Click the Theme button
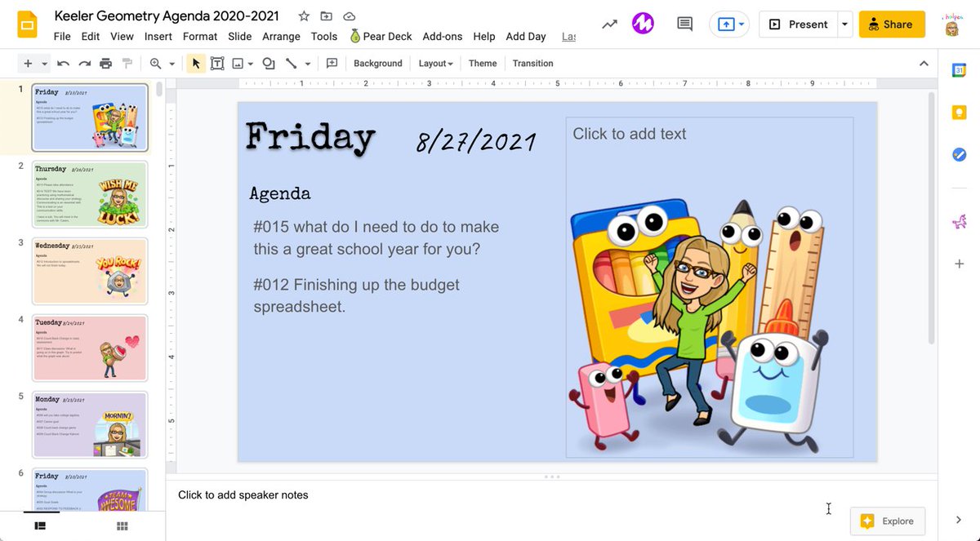Image resolution: width=980 pixels, height=541 pixels. pos(483,64)
